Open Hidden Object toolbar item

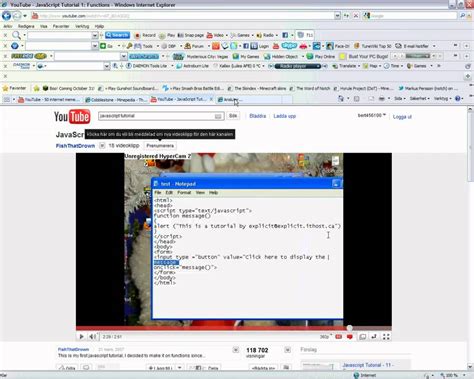click(281, 56)
